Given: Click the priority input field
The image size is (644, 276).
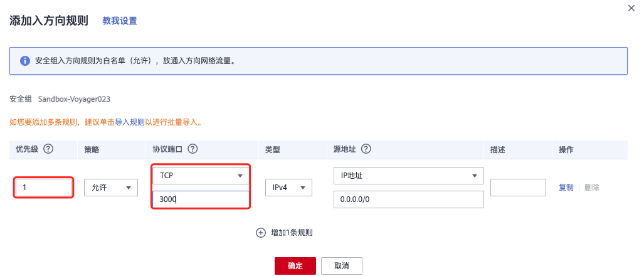Looking at the screenshot, I should (43, 188).
